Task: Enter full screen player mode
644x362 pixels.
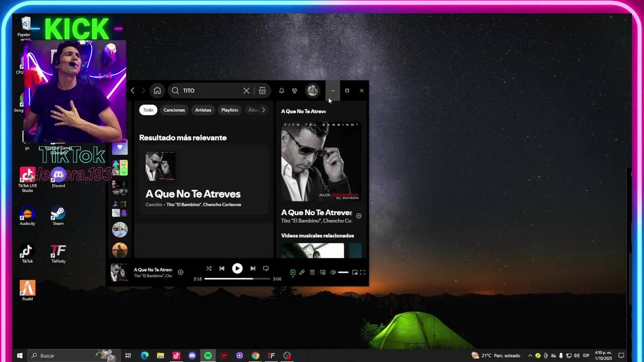Action: point(363,273)
